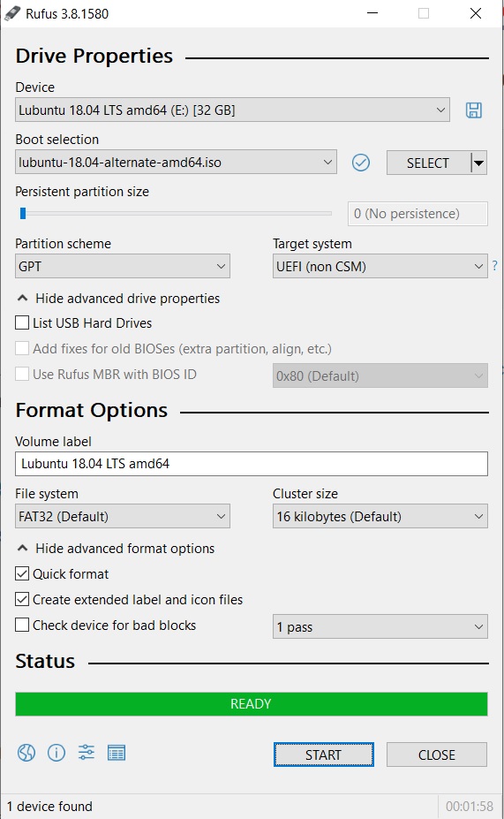Collapse Hide advanced drive properties

[118, 299]
